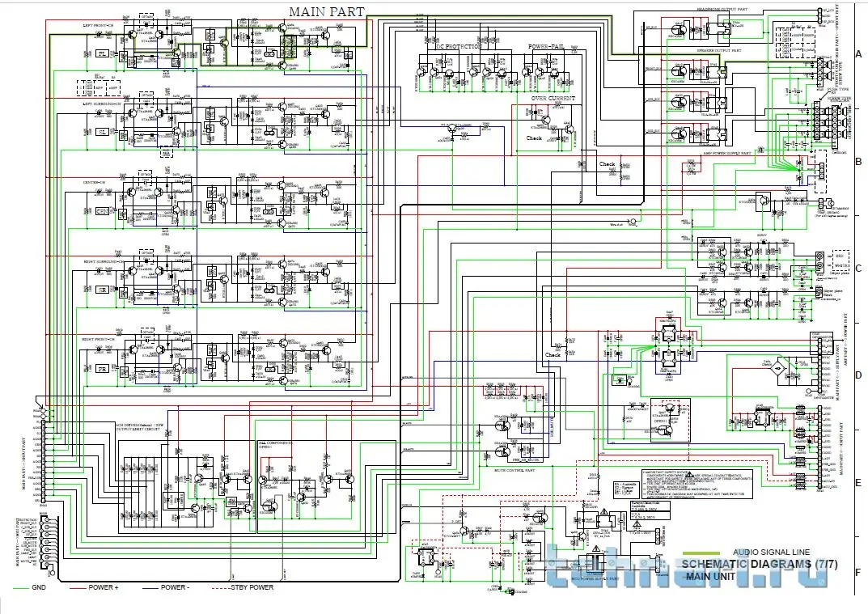The image size is (868, 614).
Task: Select the boxed "SL" channel label
Action: 102,133
